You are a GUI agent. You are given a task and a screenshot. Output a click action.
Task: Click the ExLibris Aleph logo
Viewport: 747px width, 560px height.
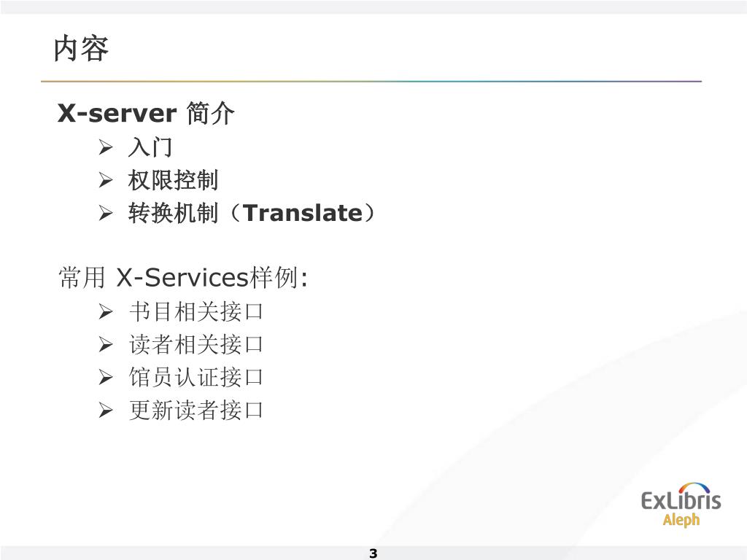681,505
